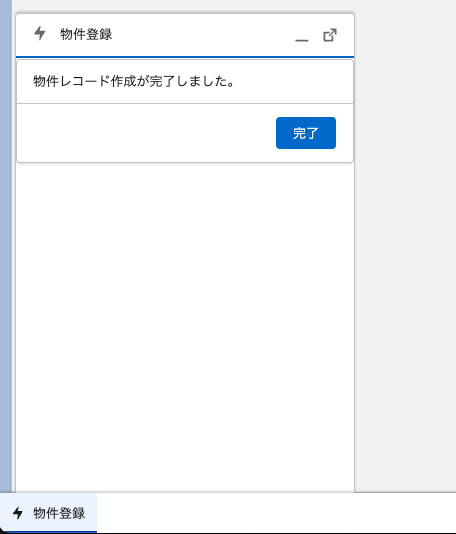
Task: Open the 物件登録 tab in the utility bar
Action: 48,513
